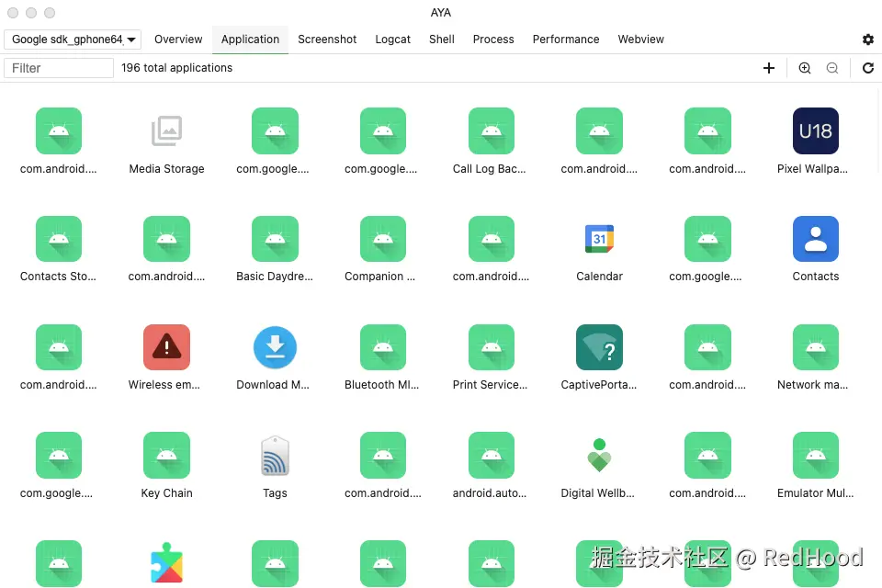Zoom in on the application icons
This screenshot has width=882, height=588.
tap(805, 68)
